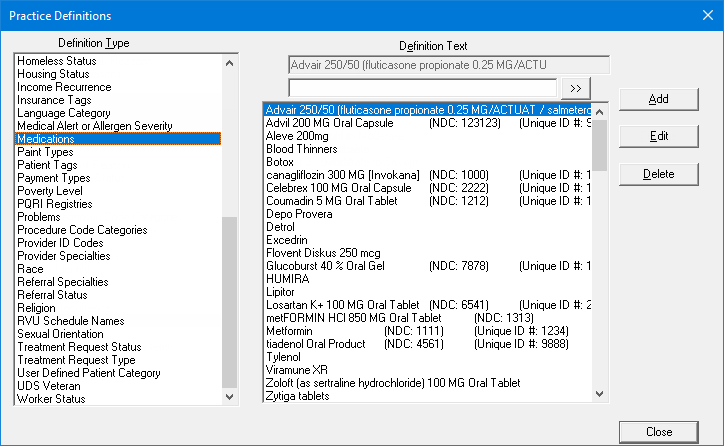The height and width of the screenshot is (446, 724).
Task: Select User Defined Patient Category
Action: click(x=118, y=373)
